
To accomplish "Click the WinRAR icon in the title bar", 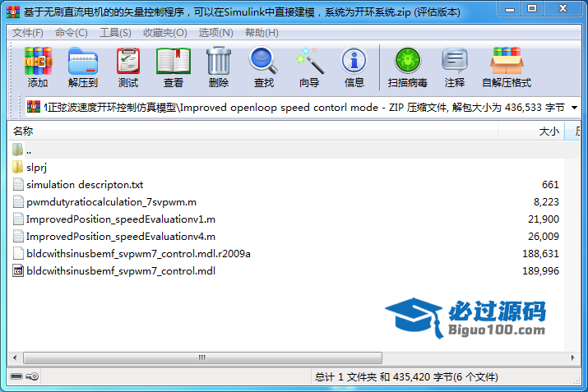I will 13,12.
